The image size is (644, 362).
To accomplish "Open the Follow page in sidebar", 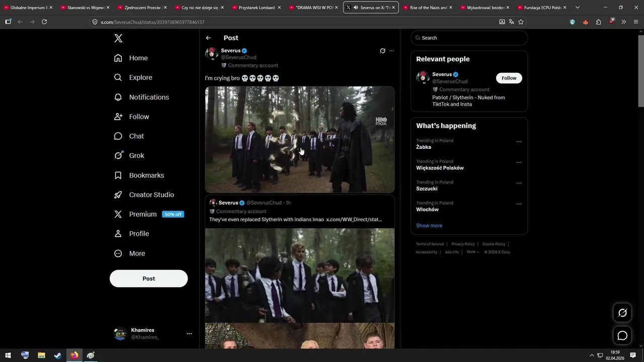I will pyautogui.click(x=132, y=117).
